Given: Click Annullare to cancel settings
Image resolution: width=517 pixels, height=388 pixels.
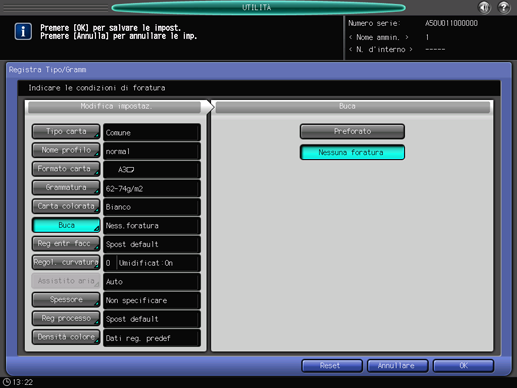Looking at the screenshot, I should coord(397,366).
